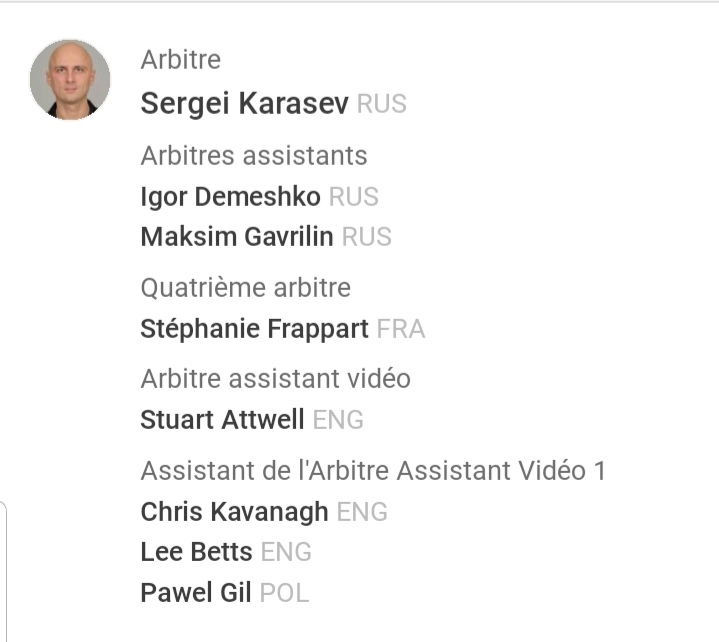Select assistant referee Igor Demeshko
Screen dimensions: 719x642
[x=230, y=197]
